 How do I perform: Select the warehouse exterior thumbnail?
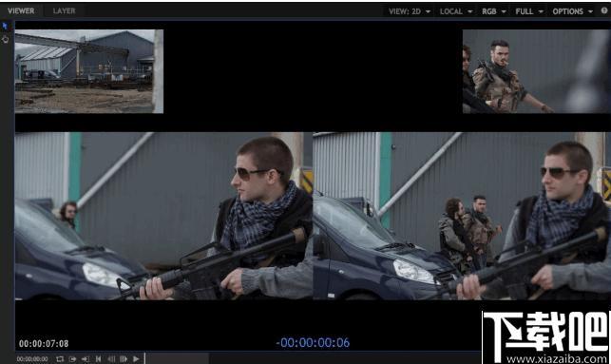pos(88,71)
